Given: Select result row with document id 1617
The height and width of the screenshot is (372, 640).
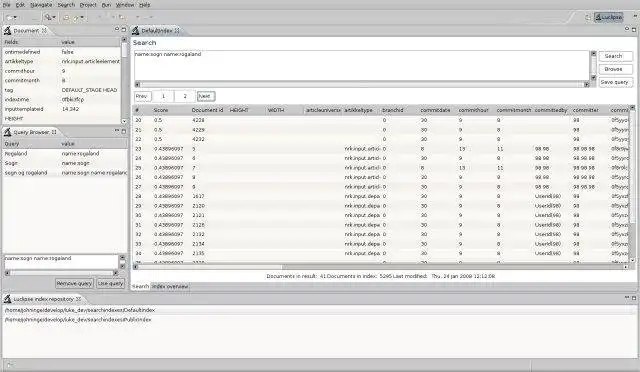Looking at the screenshot, I should coord(381,196).
